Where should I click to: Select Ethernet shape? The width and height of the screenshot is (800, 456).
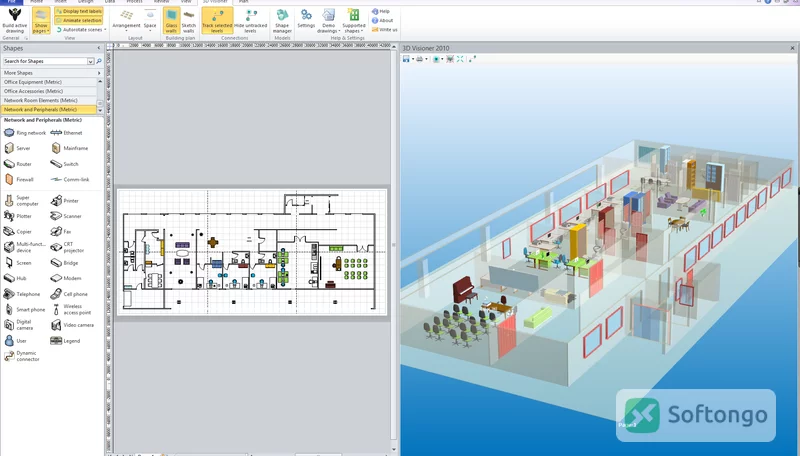[66, 133]
